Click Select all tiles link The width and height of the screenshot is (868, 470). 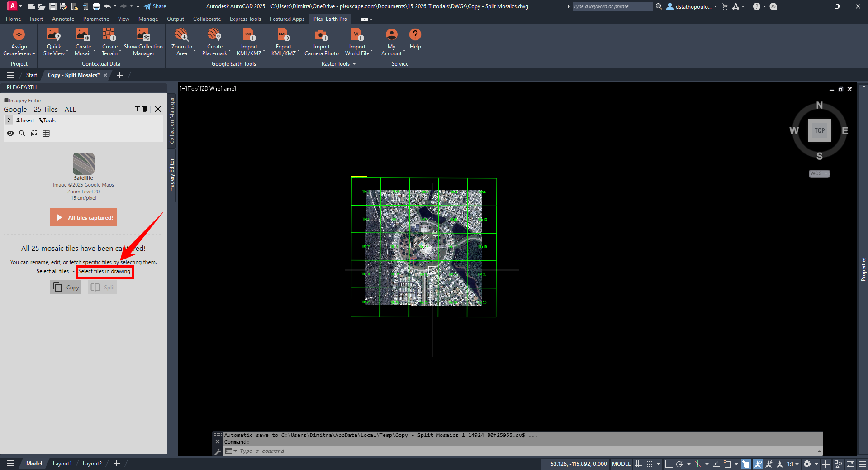[x=52, y=271]
